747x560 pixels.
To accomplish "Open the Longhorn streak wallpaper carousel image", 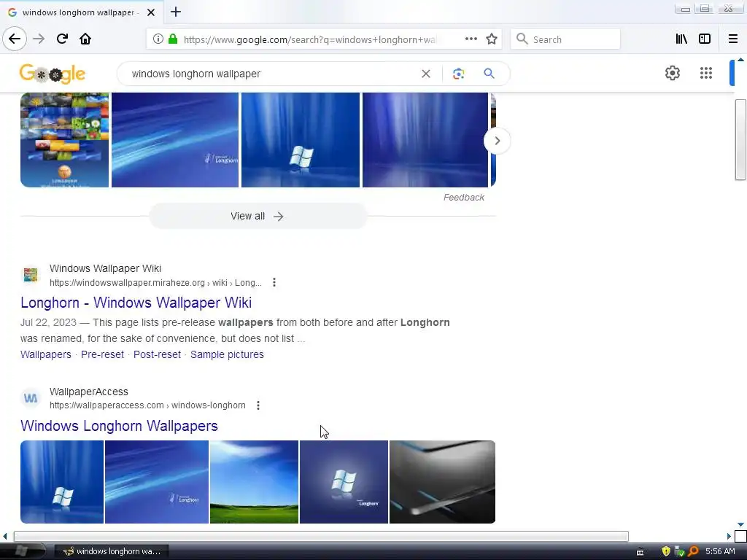I will [175, 140].
